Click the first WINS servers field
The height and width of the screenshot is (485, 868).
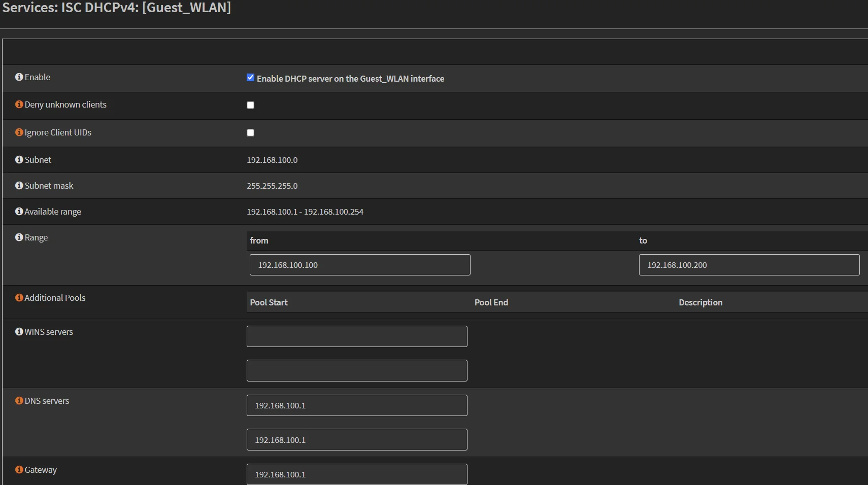click(357, 336)
